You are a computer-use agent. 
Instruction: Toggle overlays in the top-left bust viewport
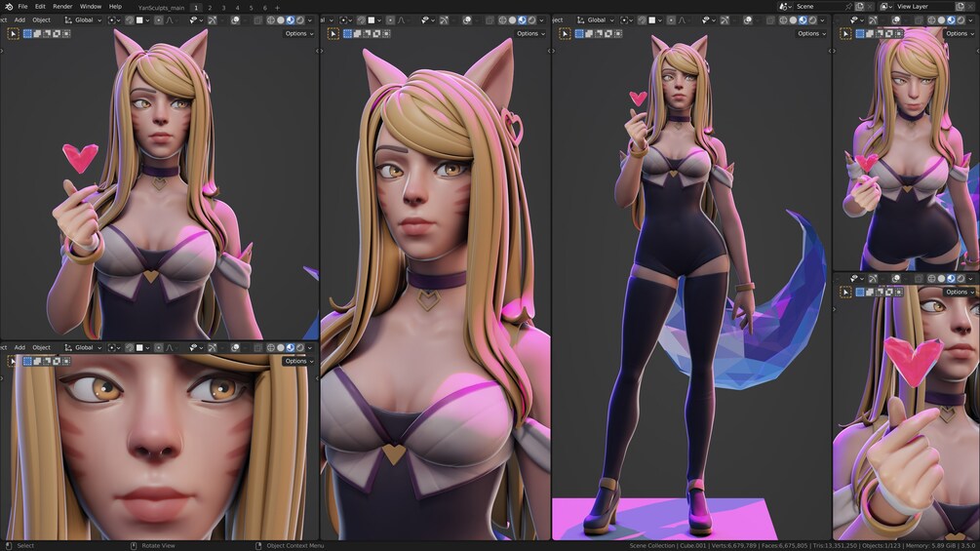pos(235,20)
